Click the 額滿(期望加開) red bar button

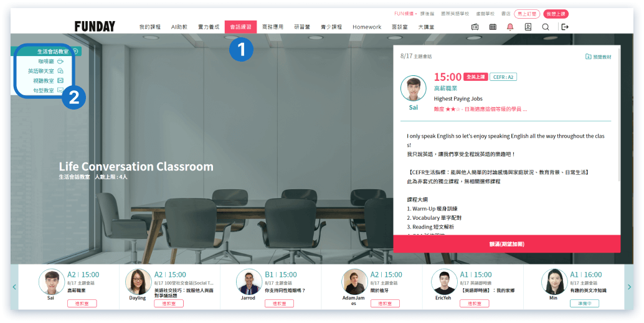click(x=506, y=244)
